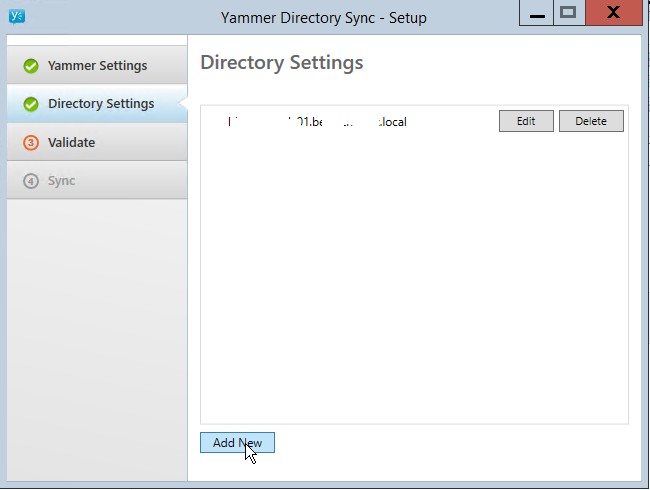Click blank sidebar area below Sync step
Screen dimensions: 650x490
click(x=96, y=330)
